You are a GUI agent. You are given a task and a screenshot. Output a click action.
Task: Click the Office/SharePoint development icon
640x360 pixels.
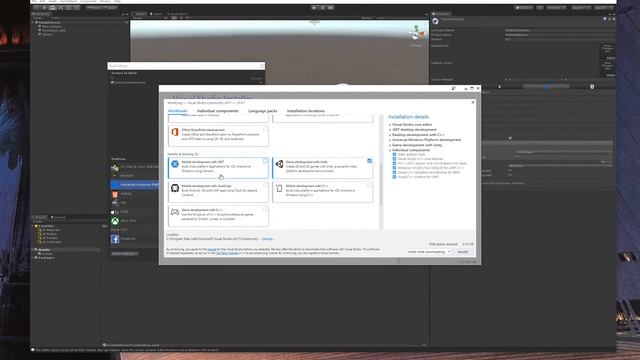175,132
